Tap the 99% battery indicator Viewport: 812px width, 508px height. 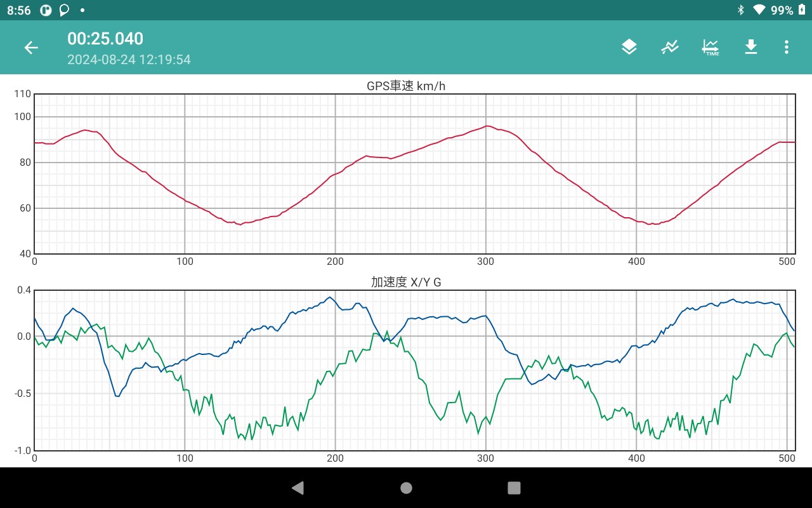coord(787,10)
